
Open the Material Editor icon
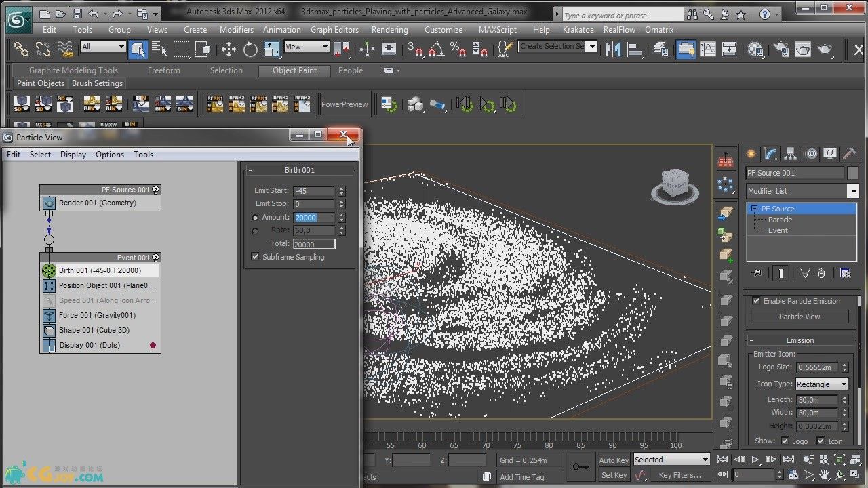pyautogui.click(x=755, y=49)
